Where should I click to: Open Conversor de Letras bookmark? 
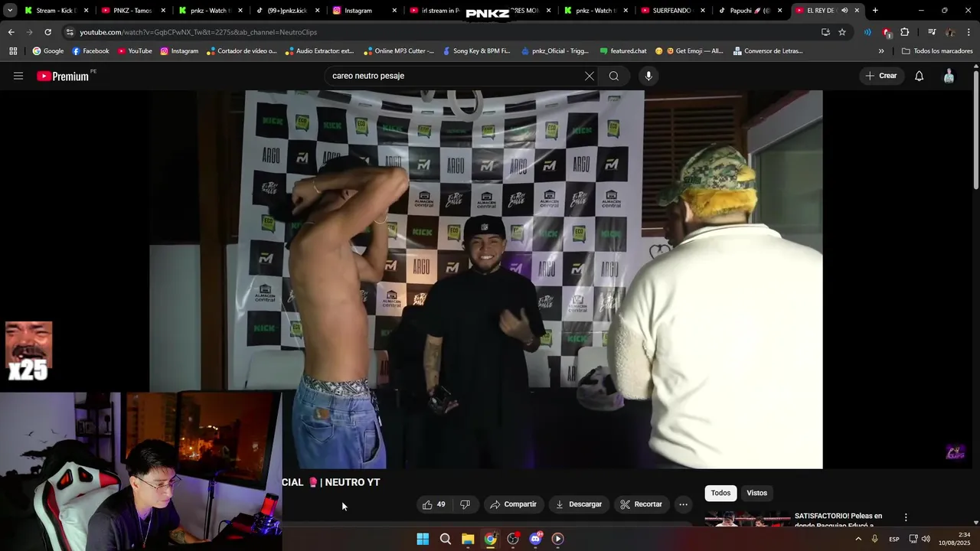(x=768, y=51)
